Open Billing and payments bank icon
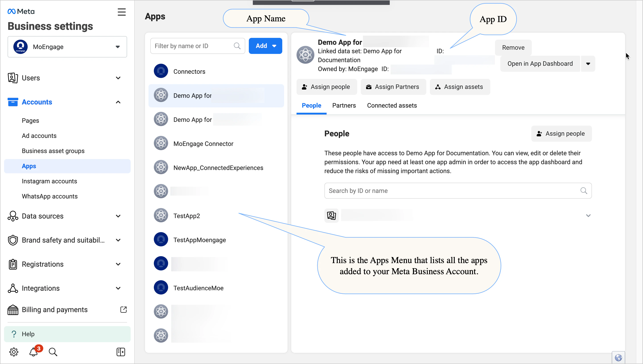 (x=13, y=309)
